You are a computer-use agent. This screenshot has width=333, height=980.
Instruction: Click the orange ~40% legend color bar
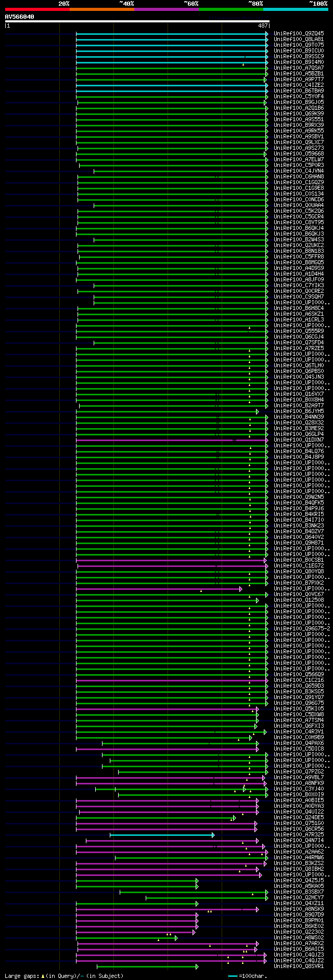coord(101,9)
